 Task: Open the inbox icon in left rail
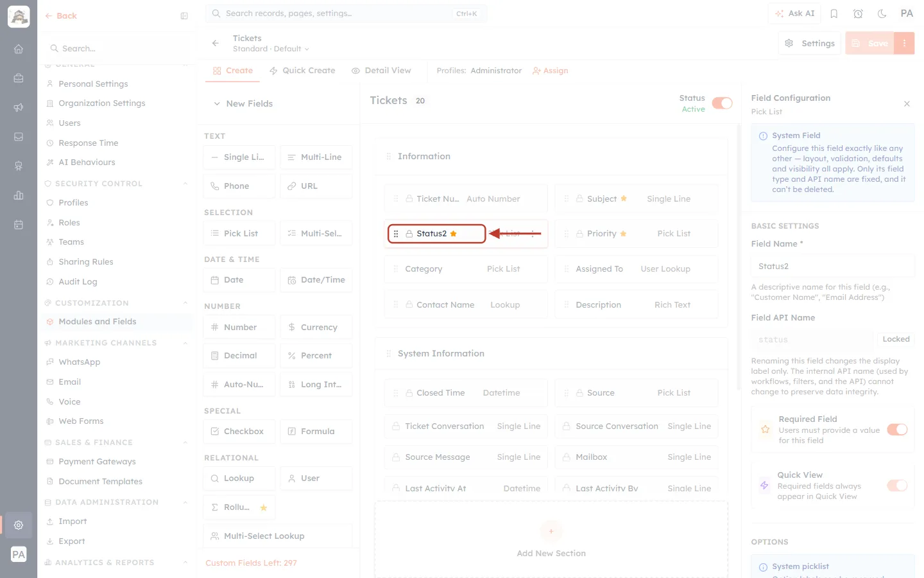[x=19, y=137]
